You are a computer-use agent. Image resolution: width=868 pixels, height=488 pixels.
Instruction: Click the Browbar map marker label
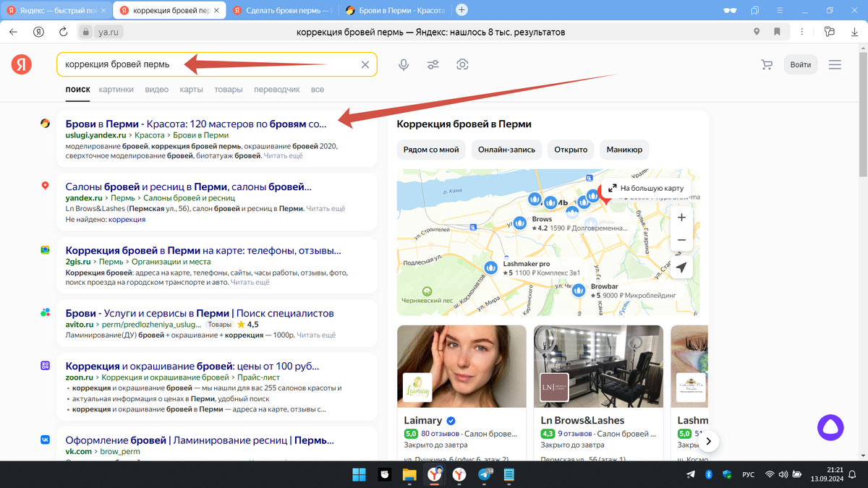pyautogui.click(x=605, y=286)
